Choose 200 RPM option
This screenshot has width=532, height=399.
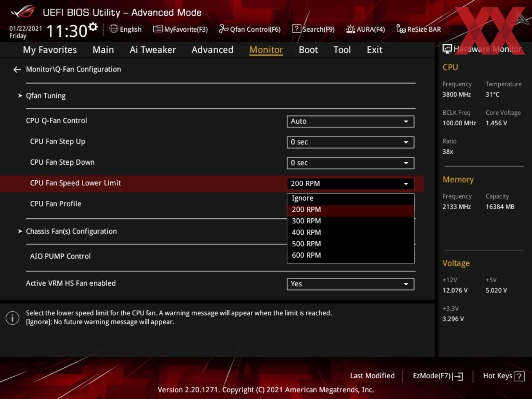[x=350, y=210]
